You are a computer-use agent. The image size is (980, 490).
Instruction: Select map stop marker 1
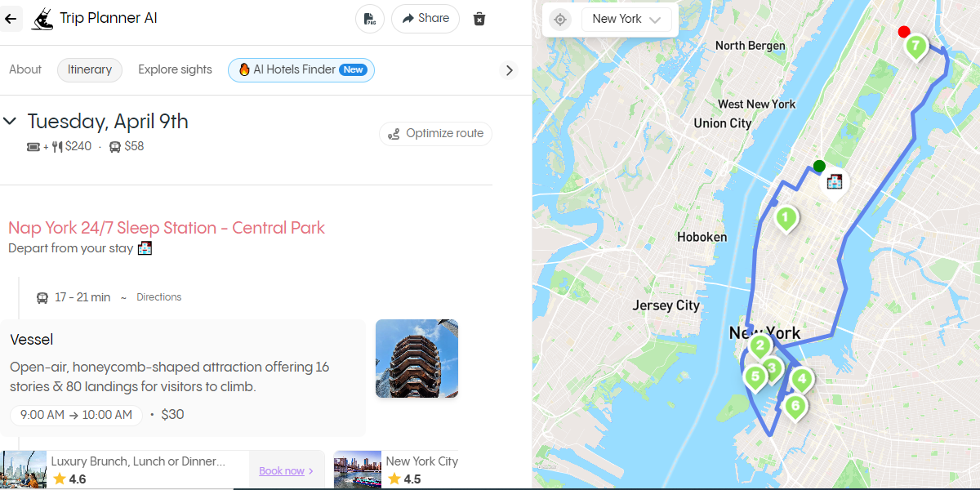786,219
